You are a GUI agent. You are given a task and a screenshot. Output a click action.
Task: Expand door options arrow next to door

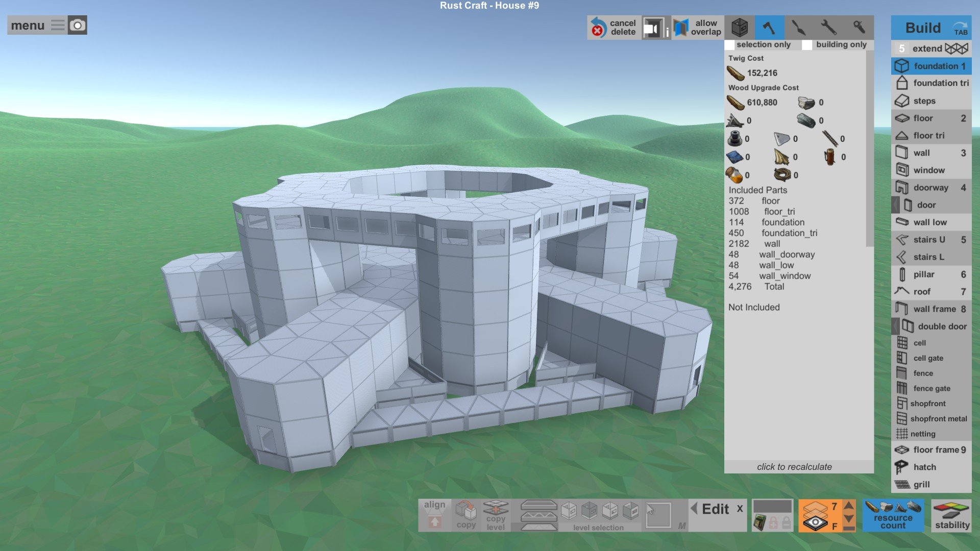pos(896,205)
